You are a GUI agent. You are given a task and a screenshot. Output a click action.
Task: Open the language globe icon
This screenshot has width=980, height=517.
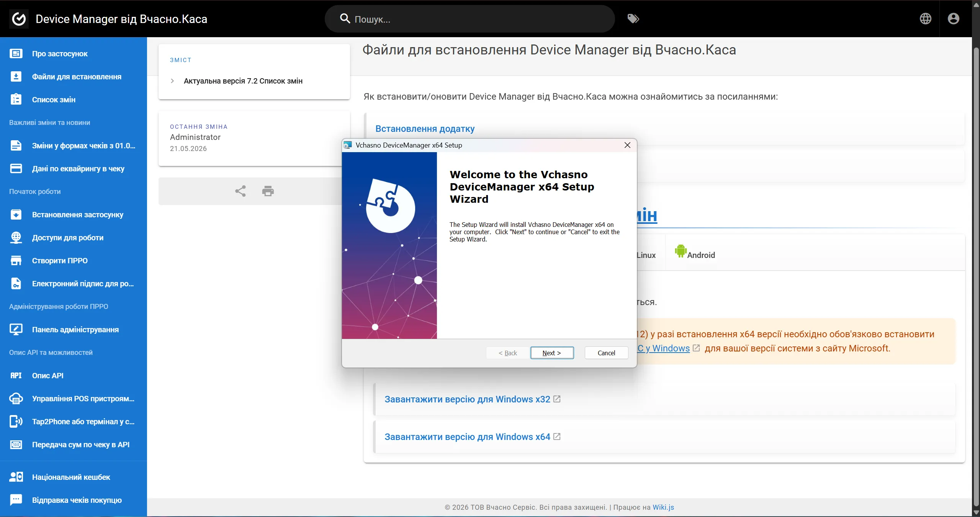[x=925, y=19]
